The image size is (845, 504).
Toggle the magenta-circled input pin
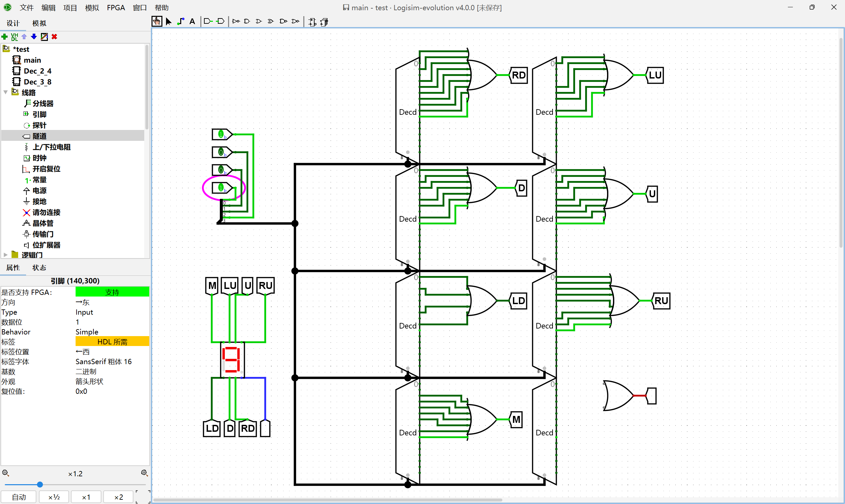pyautogui.click(x=220, y=187)
